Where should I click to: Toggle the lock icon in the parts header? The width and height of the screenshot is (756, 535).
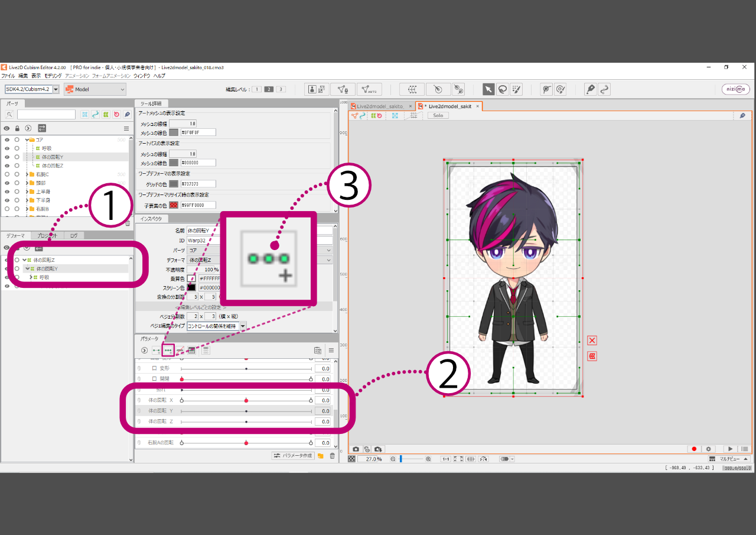point(17,128)
